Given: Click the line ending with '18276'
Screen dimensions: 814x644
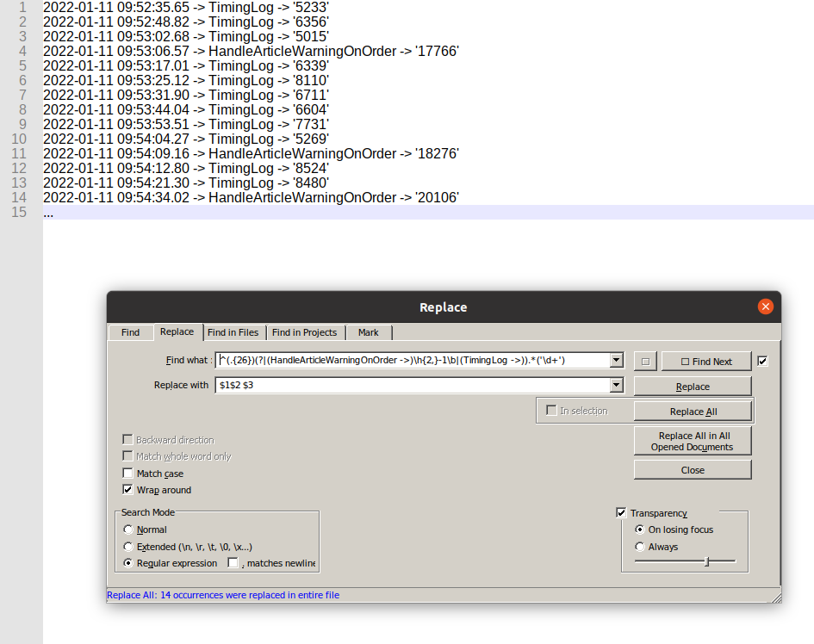Looking at the screenshot, I should click(251, 153).
